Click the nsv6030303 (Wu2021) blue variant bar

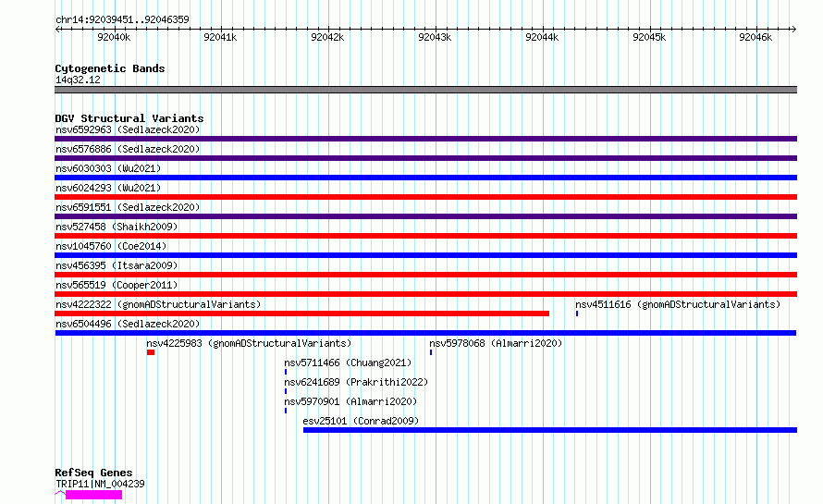[x=425, y=178]
